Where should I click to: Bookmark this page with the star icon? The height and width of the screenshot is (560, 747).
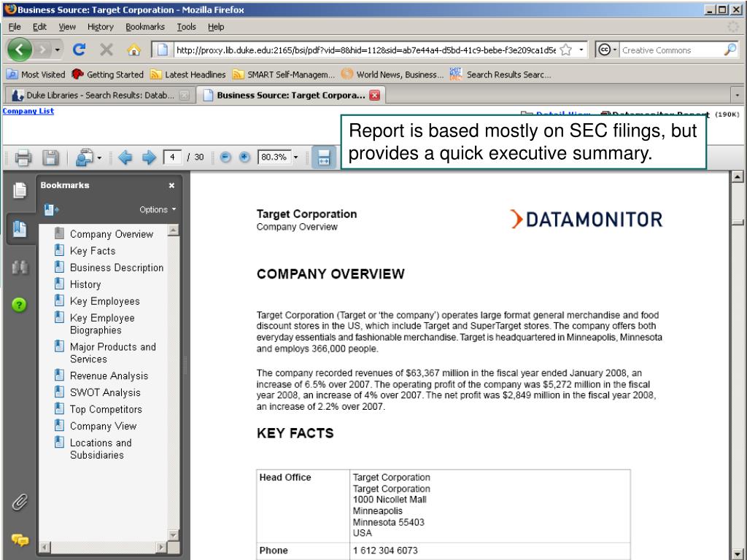click(566, 50)
